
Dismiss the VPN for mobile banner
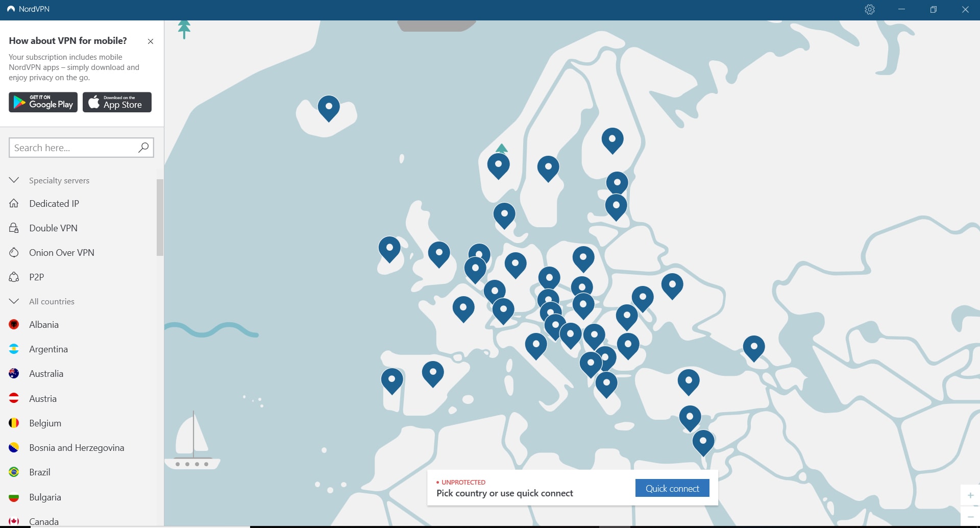[x=150, y=41]
